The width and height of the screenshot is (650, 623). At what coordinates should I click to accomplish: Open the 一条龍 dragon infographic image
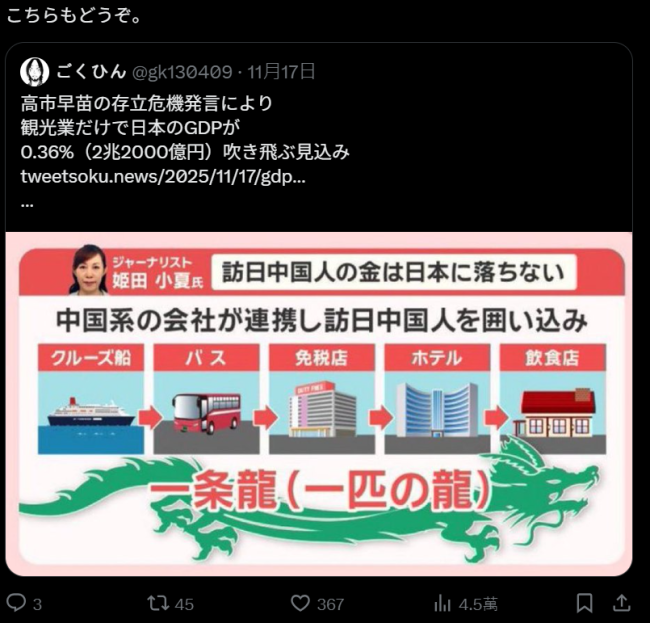tap(319, 404)
